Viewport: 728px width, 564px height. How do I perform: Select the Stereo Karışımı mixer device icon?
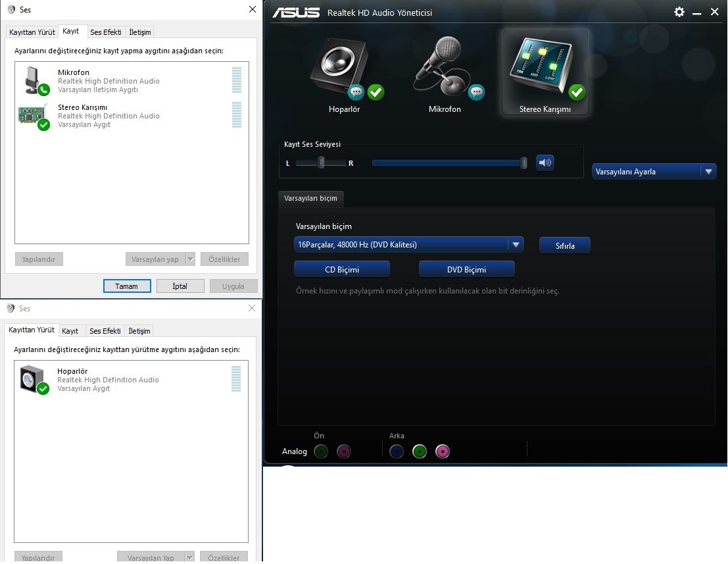coord(542,67)
